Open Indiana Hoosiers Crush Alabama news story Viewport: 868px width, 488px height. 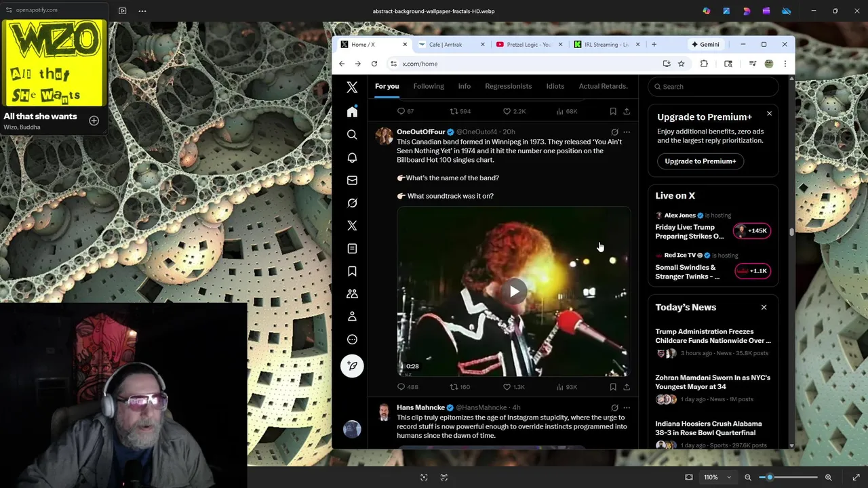pyautogui.click(x=709, y=428)
